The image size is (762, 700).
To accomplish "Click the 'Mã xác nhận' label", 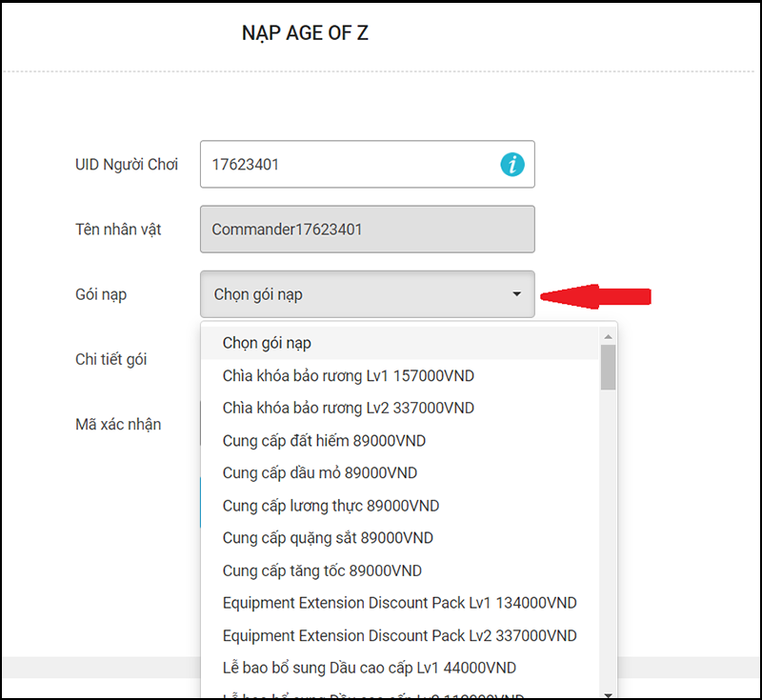I will 118,424.
